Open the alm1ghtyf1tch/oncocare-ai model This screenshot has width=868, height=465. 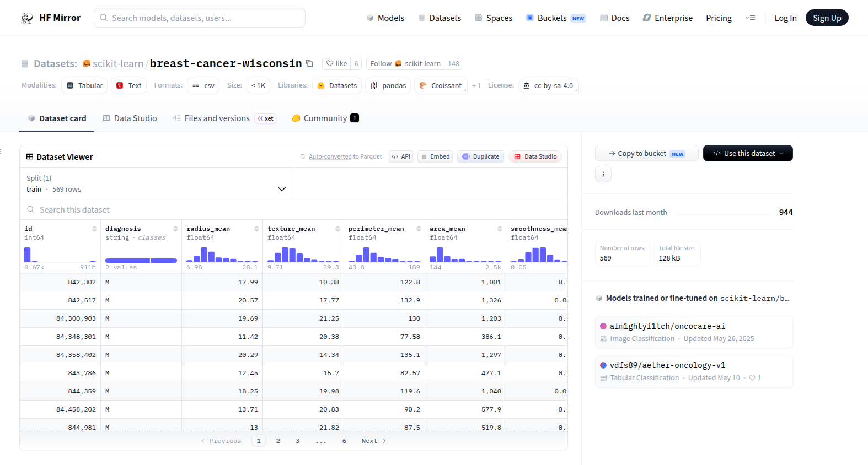[694, 332]
